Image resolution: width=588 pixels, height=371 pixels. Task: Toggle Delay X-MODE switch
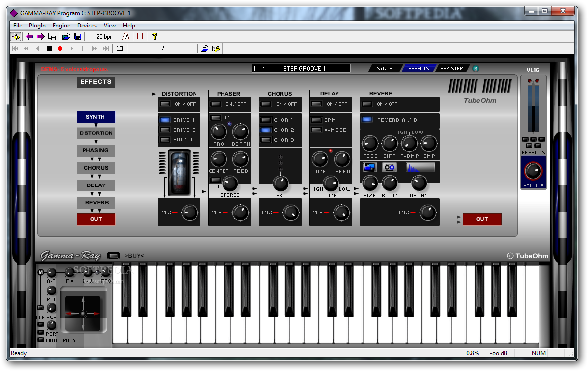pos(316,130)
